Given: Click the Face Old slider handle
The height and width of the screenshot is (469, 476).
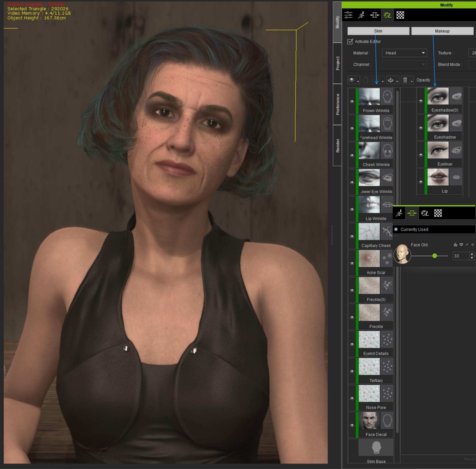Looking at the screenshot, I should 435,256.
